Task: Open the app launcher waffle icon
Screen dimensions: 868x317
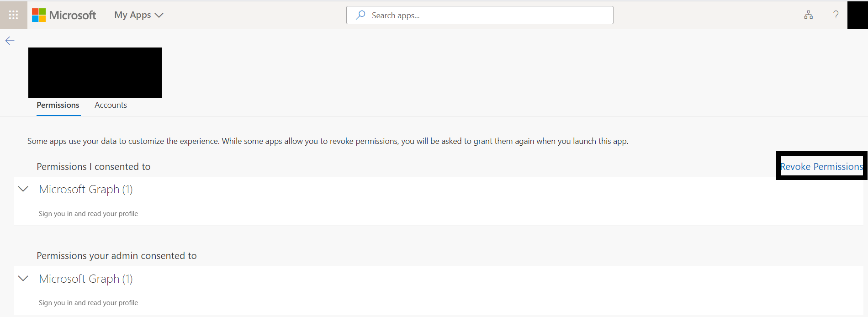Action: pyautogui.click(x=14, y=15)
